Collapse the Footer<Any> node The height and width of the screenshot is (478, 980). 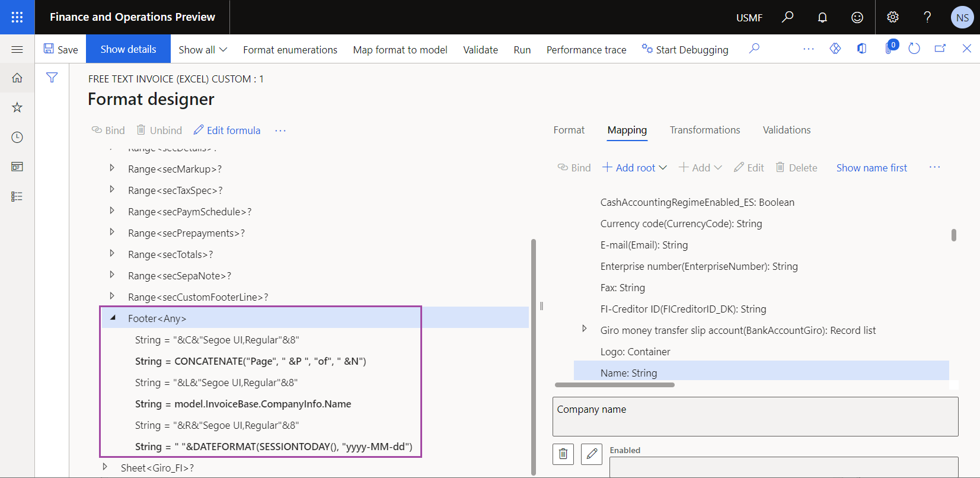[x=112, y=318]
